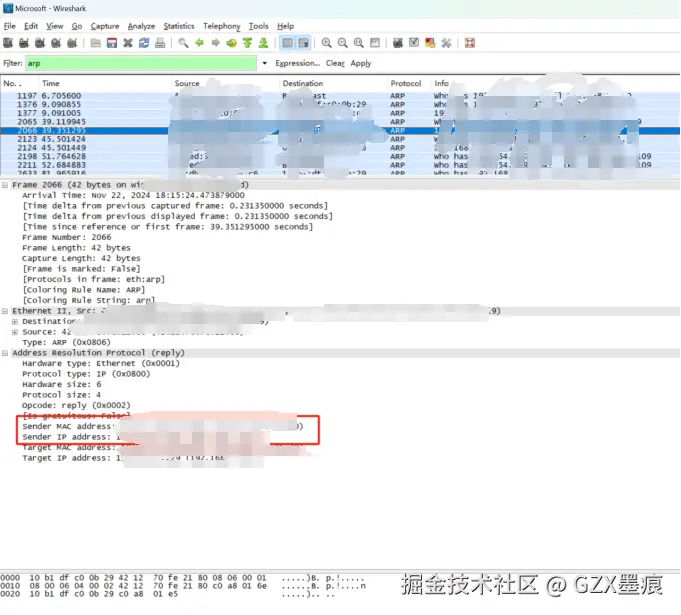This screenshot has height=615, width=681.
Task: Open the Statistics menu
Action: [x=179, y=26]
